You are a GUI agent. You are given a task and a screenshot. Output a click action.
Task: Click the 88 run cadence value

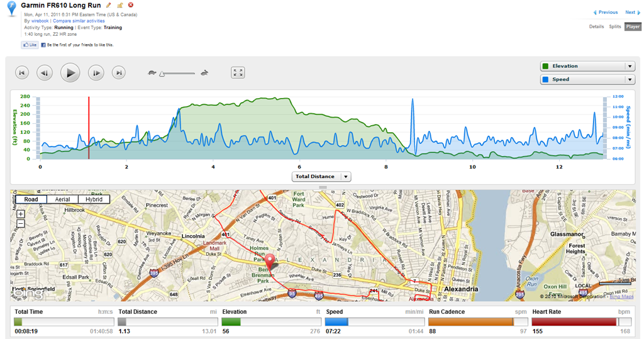pos(433,331)
